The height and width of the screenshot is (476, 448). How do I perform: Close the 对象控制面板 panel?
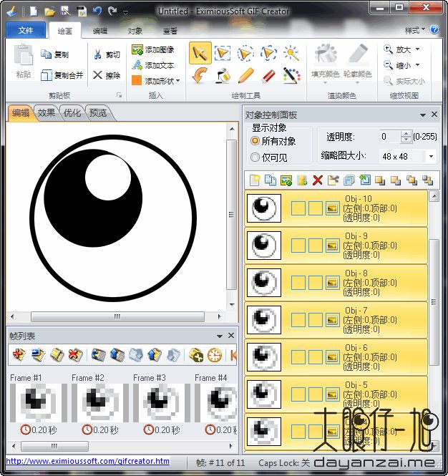434,114
